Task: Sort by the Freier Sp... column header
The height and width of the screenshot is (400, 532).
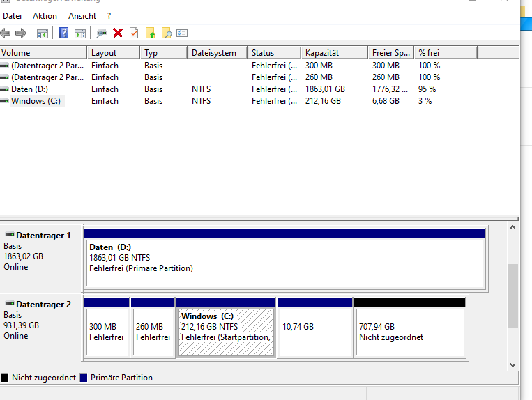Action: [x=391, y=53]
